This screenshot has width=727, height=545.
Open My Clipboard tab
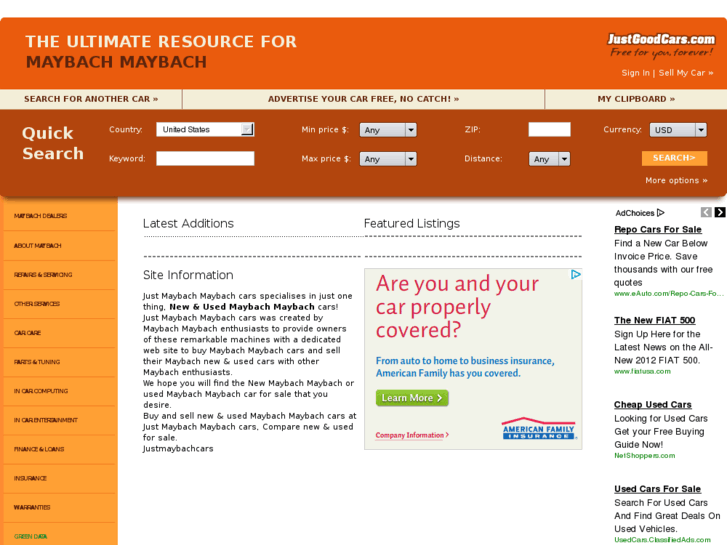click(636, 99)
